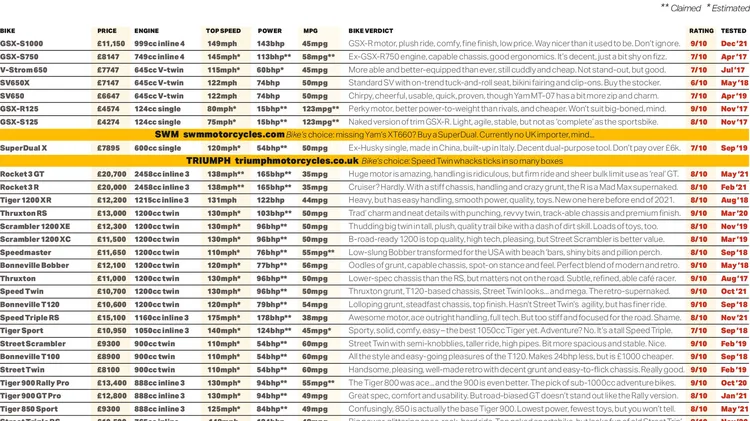
Task: Click the TESTED column header
Action: (734, 31)
